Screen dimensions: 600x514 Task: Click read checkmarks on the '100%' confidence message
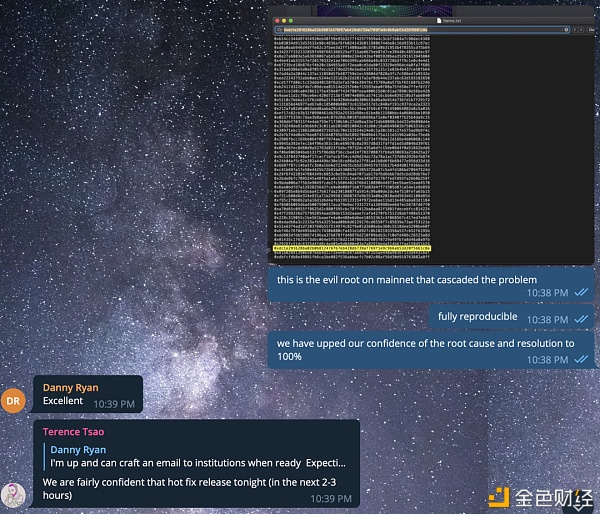point(581,359)
